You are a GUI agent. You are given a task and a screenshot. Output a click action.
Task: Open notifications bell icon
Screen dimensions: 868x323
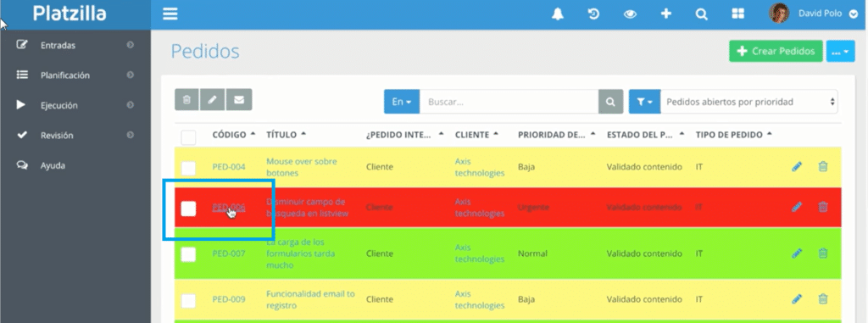[558, 14]
